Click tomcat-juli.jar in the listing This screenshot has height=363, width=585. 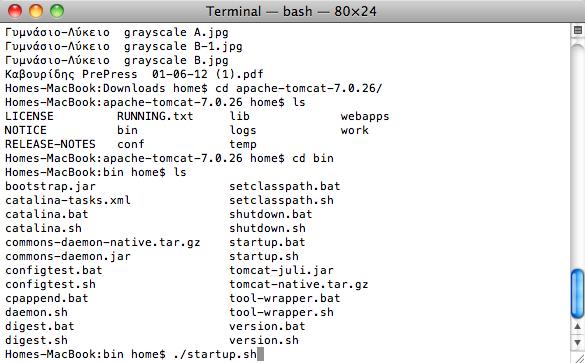click(281, 270)
